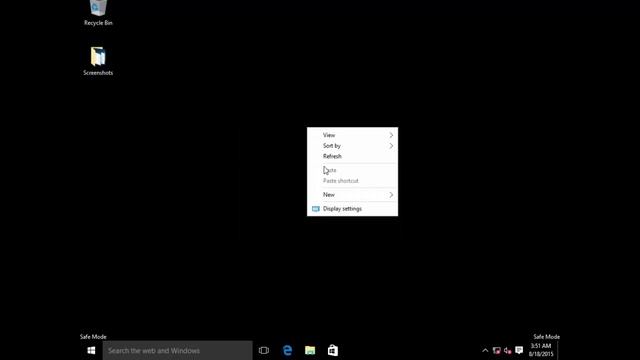Screen dimensions: 640x360
Task: Click the Search the web and Windows box
Action: pos(178,350)
